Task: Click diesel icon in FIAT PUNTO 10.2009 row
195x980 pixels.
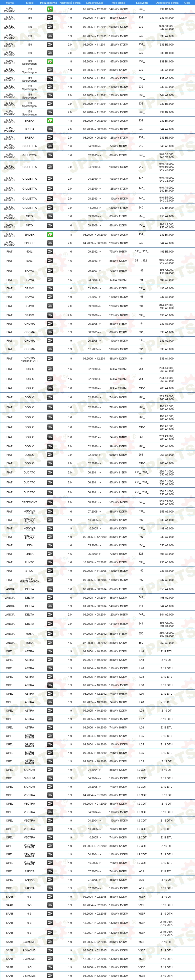Action: click(x=50, y=562)
